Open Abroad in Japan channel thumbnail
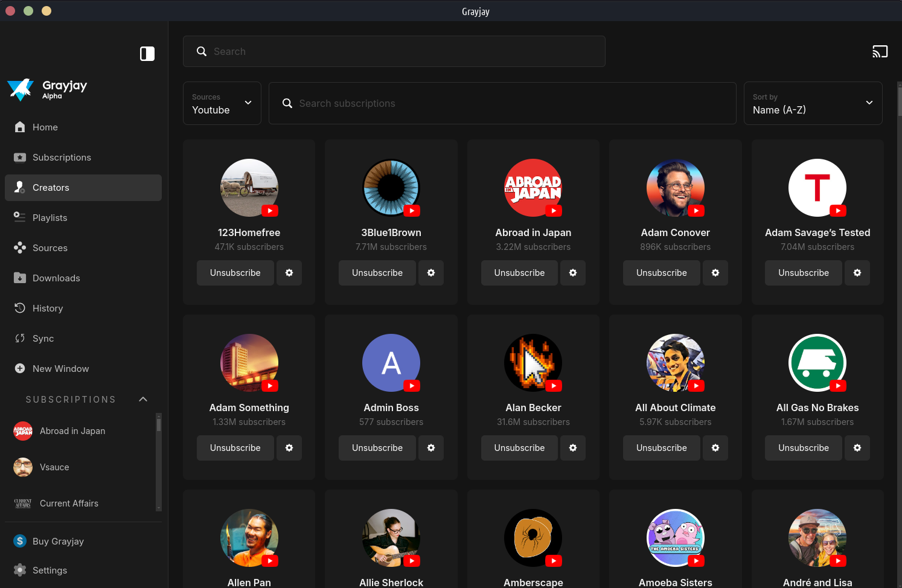The image size is (902, 588). [x=533, y=188]
